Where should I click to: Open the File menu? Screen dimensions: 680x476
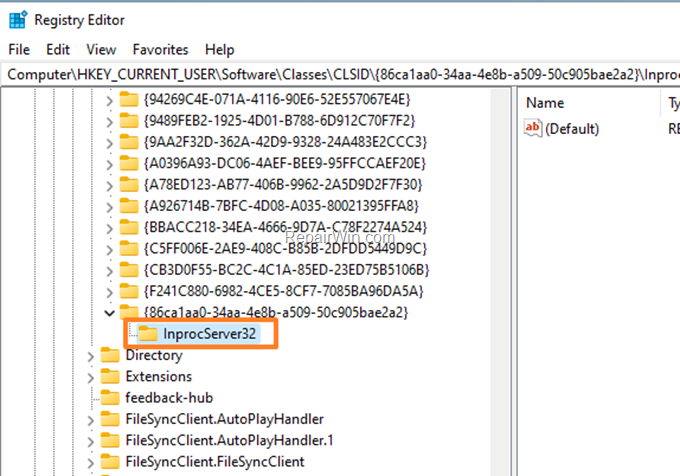(x=19, y=49)
